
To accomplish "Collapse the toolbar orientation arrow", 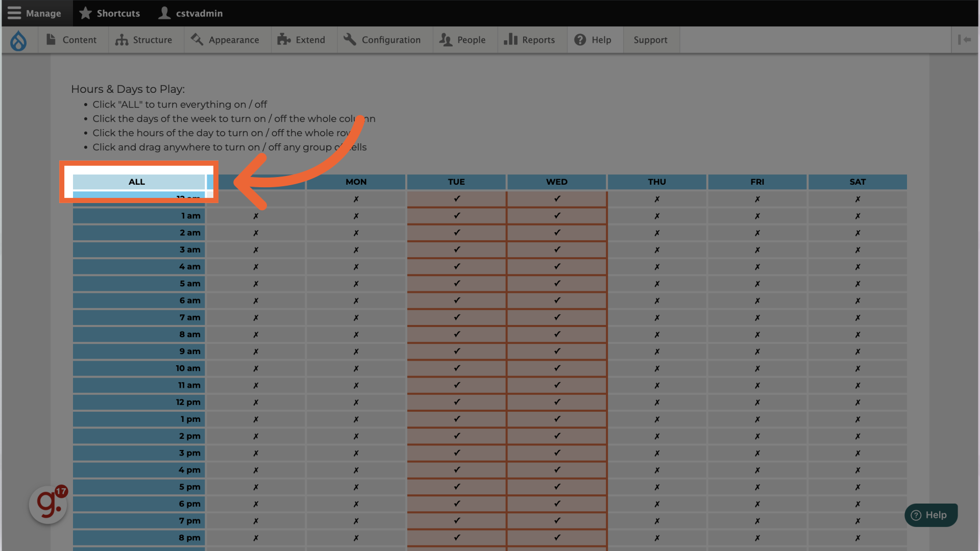I will click(964, 40).
